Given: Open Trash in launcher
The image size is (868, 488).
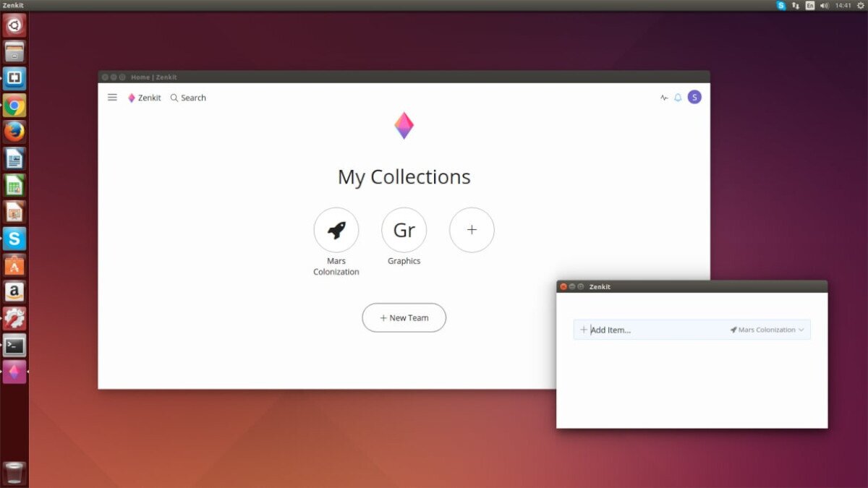Looking at the screenshot, I should (14, 474).
